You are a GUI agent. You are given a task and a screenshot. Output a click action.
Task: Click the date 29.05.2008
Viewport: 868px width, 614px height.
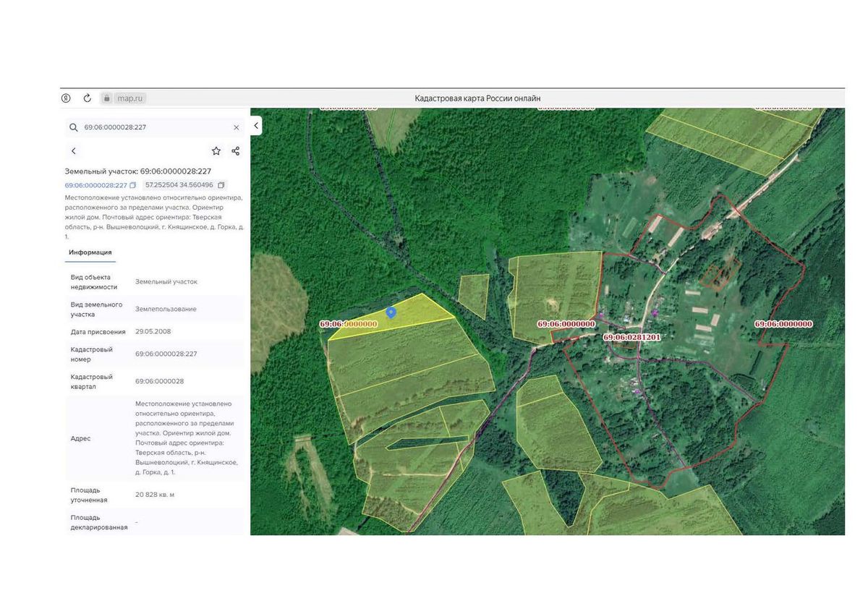coord(153,331)
